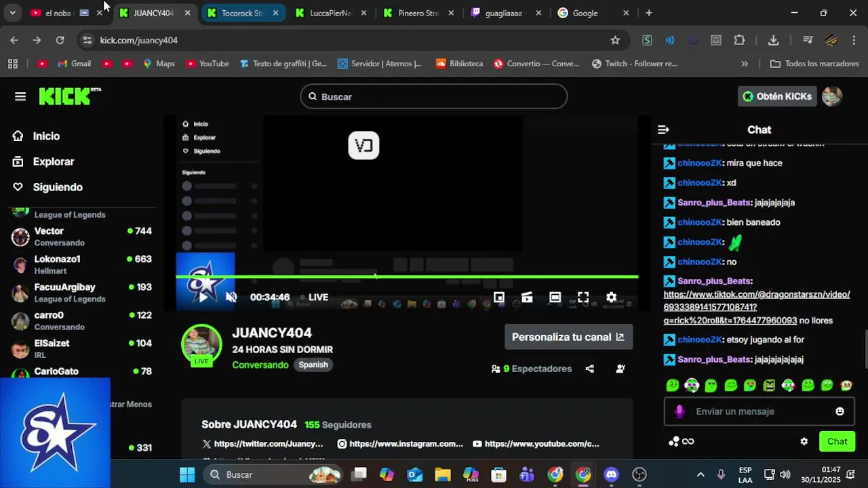Enter fullscreen in the video player

(x=583, y=297)
